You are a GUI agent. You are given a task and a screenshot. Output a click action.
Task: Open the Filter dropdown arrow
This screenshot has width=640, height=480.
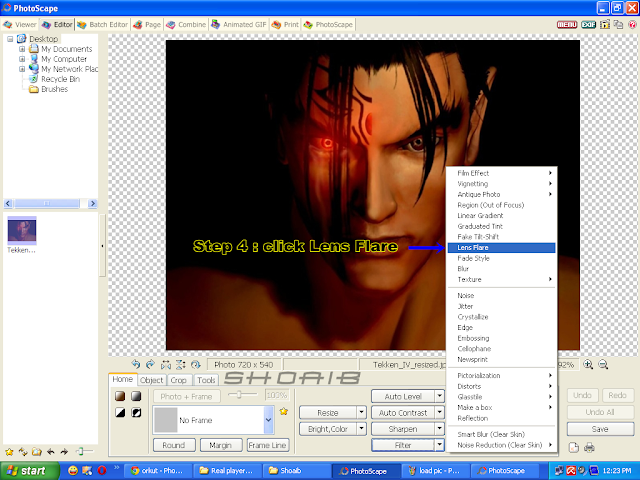pos(440,444)
